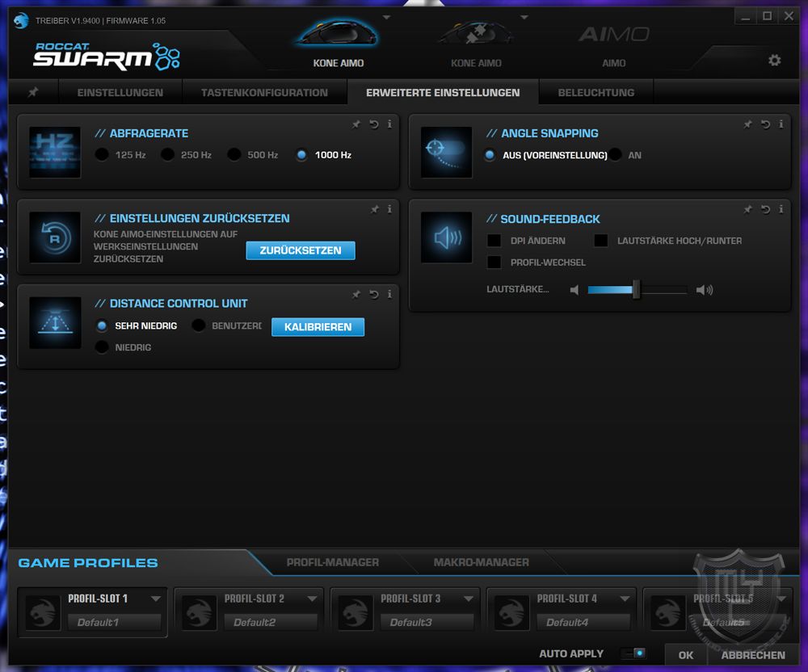
Task: Check LAUTSTÄRKE HOCH/RUNTER sound feedback
Action: [600, 241]
